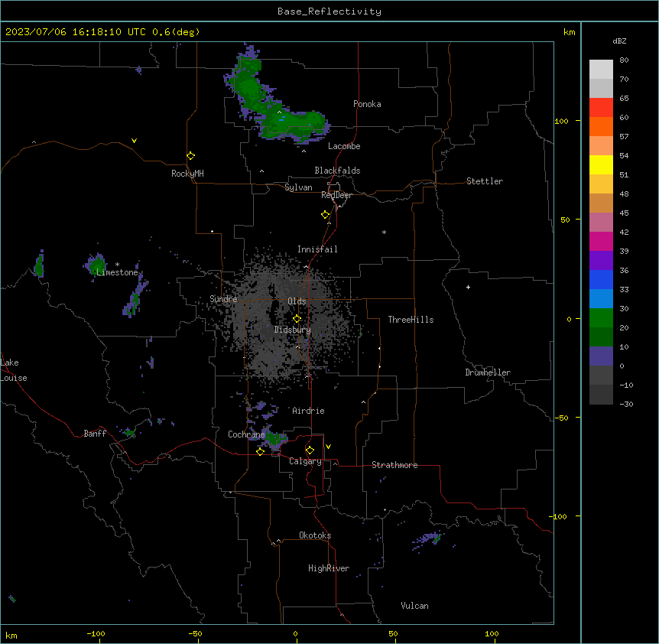Click the Olds town label

[297, 301]
